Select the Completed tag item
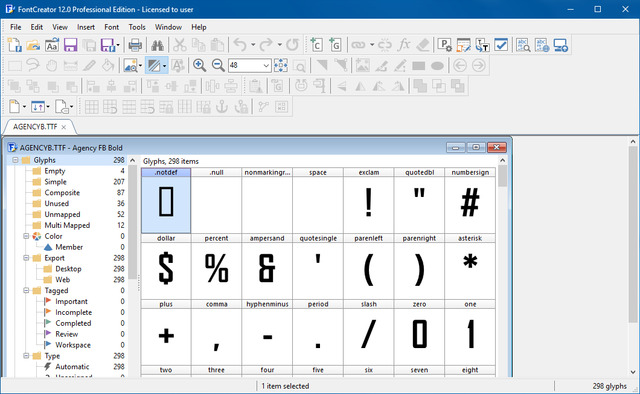This screenshot has width=640, height=394. point(73,323)
